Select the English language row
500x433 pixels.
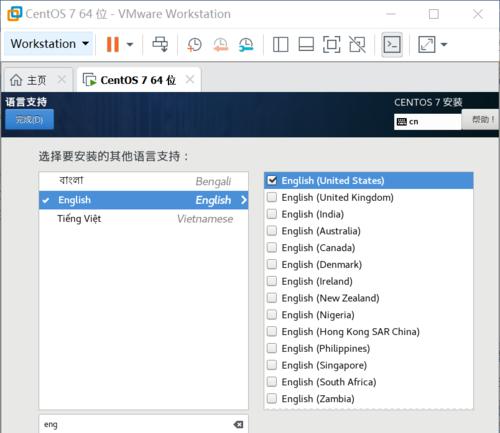144,200
